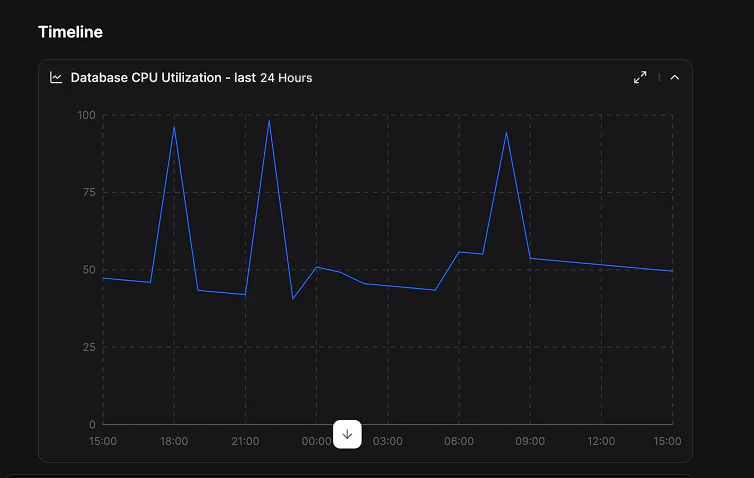The image size is (754, 478).
Task: Click the 06:00 x-axis label
Action: pos(459,441)
